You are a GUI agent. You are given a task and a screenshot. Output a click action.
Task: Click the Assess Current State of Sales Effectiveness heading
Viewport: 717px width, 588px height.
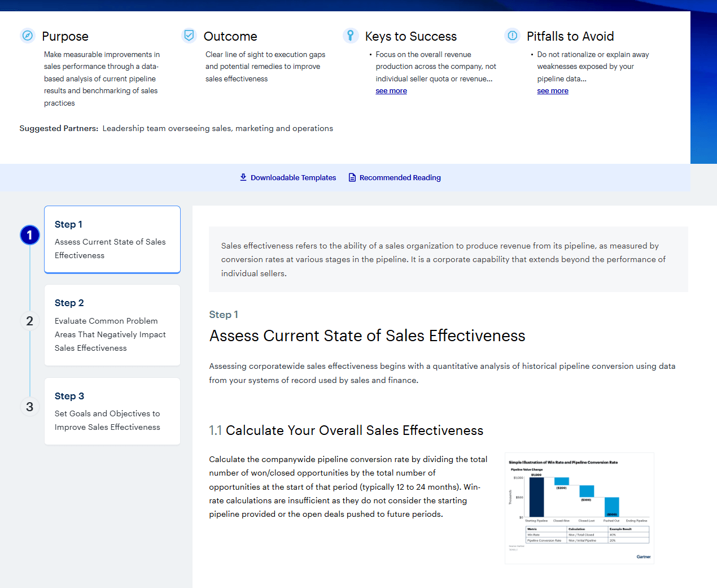[x=367, y=335]
